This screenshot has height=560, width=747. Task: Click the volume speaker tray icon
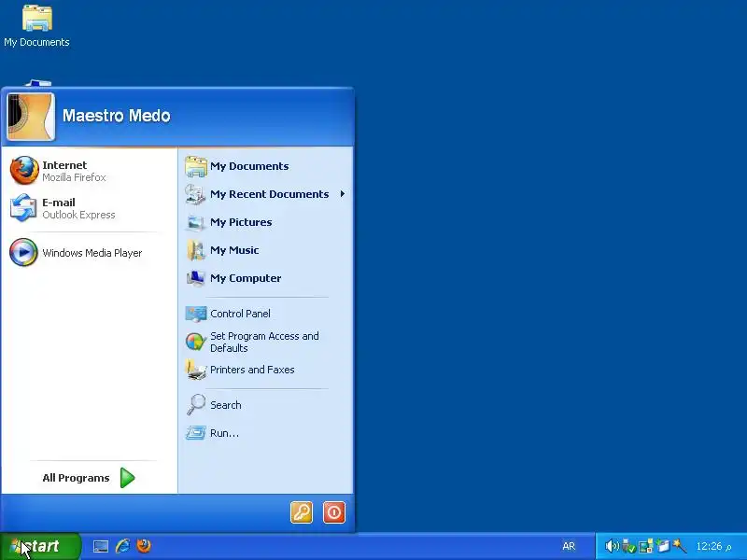click(x=612, y=546)
